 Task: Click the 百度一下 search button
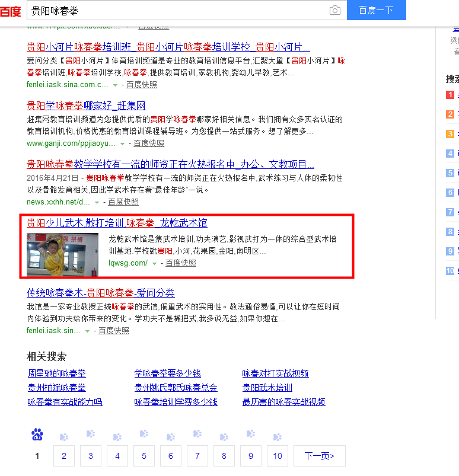click(x=377, y=10)
